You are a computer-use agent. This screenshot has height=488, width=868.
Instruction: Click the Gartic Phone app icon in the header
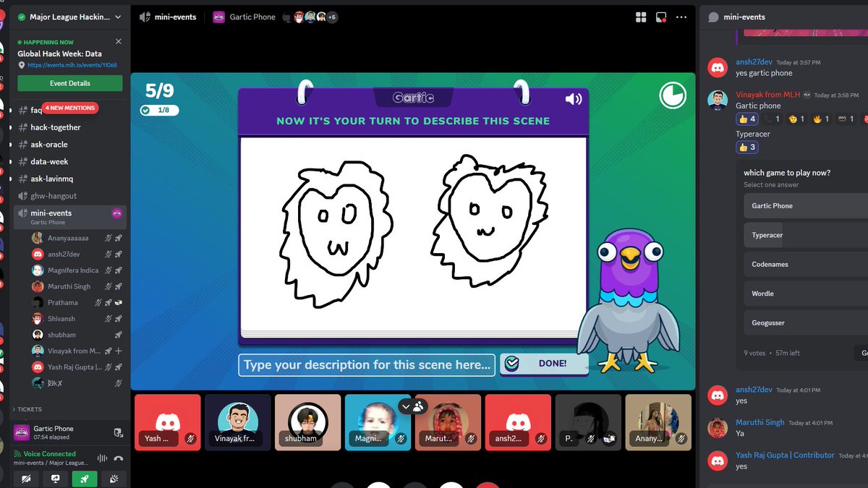coord(218,17)
